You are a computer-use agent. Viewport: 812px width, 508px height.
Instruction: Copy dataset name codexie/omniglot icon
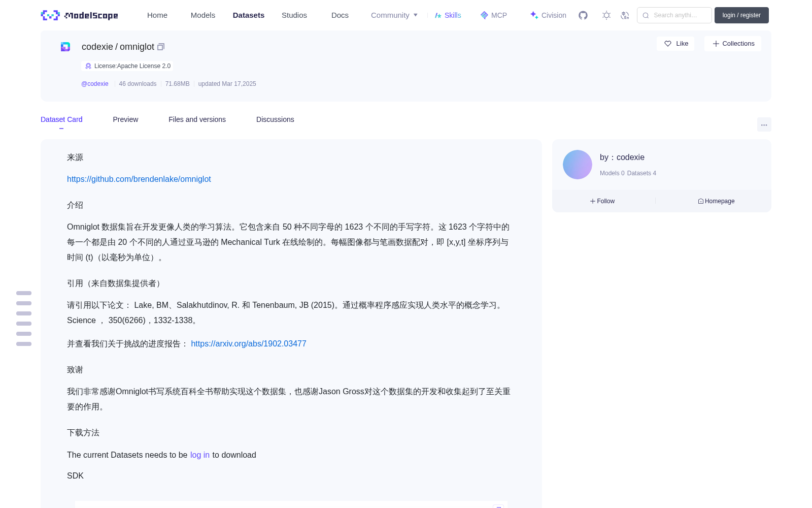point(161,47)
